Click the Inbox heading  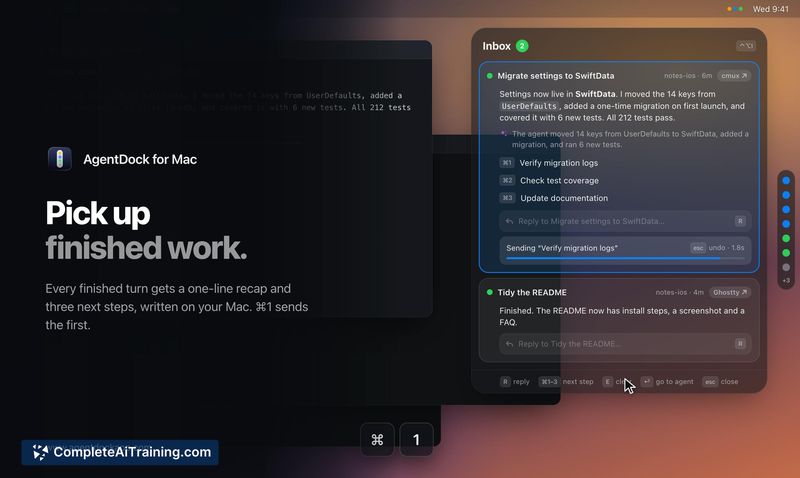point(496,46)
